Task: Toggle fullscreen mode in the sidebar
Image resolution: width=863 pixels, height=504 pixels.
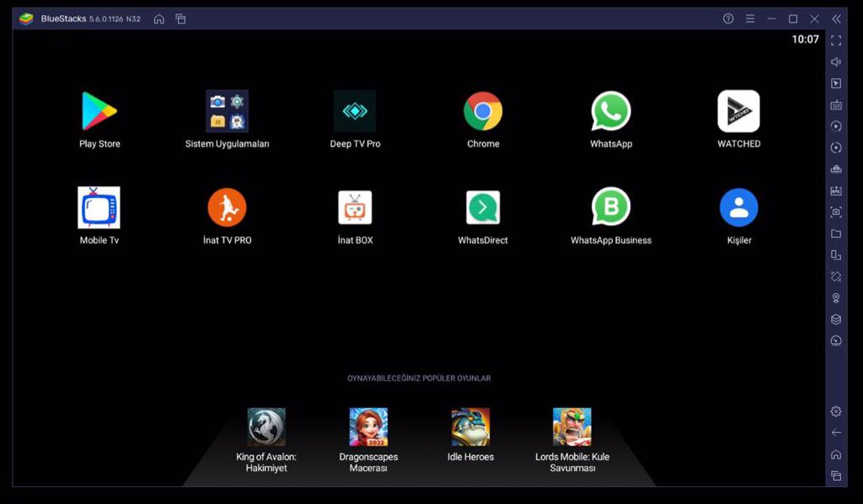Action: [x=836, y=40]
